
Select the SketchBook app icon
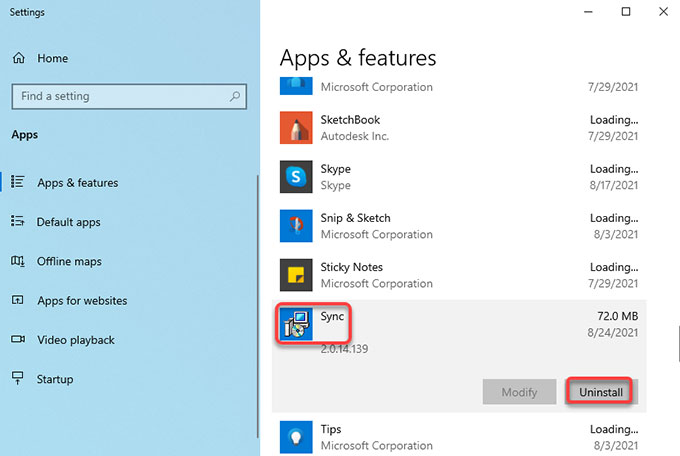coord(296,128)
